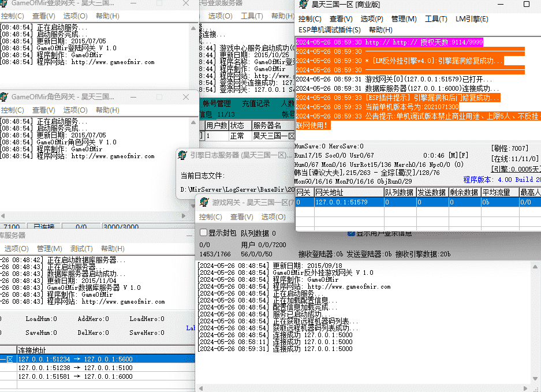Open 选项(O) menu in 游戏网关 window
The width and height of the screenshot is (541, 392).
pos(273,217)
